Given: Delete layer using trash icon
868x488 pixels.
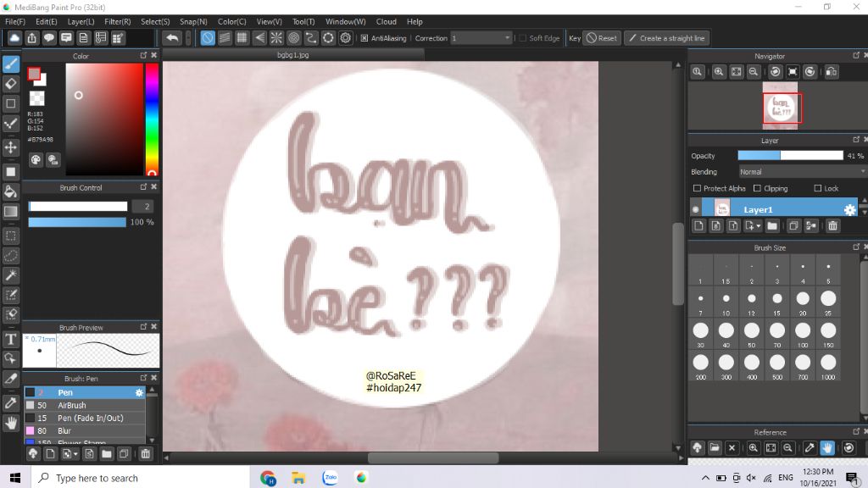Looking at the screenshot, I should click(832, 225).
